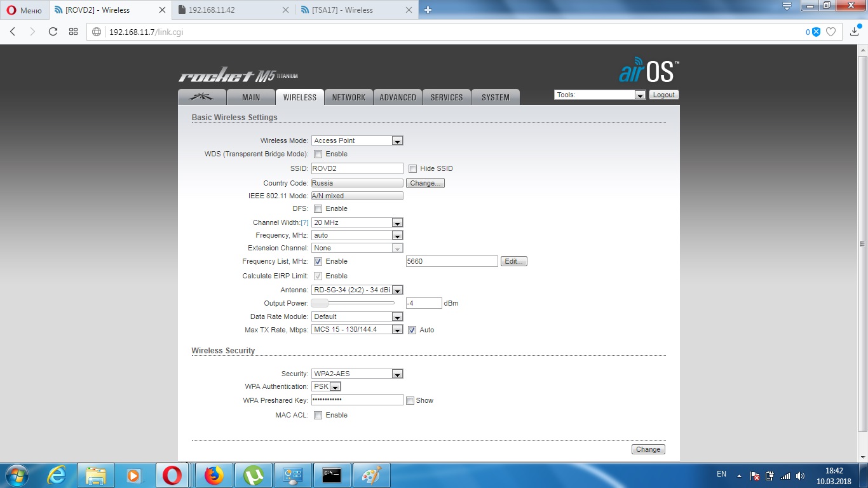Viewport: 868px width, 488px height.
Task: Click the Output Power dBm value field
Action: point(424,303)
